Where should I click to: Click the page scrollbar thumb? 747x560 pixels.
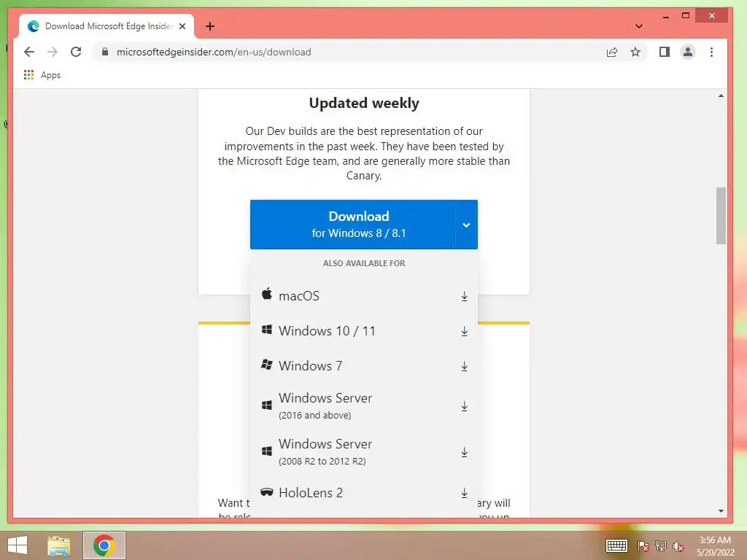pos(721,216)
